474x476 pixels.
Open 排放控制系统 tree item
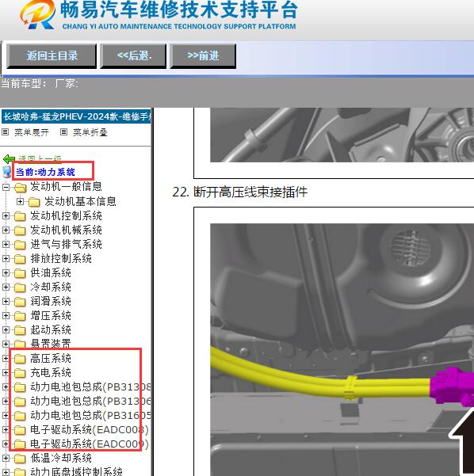pyautogui.click(x=61, y=259)
